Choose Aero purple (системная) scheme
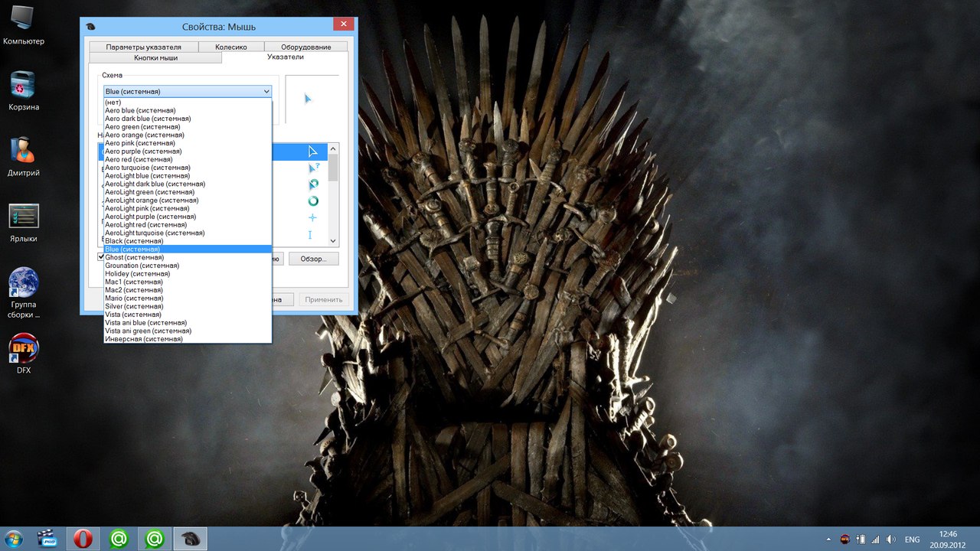Viewport: 980px width, 551px height. click(x=188, y=152)
